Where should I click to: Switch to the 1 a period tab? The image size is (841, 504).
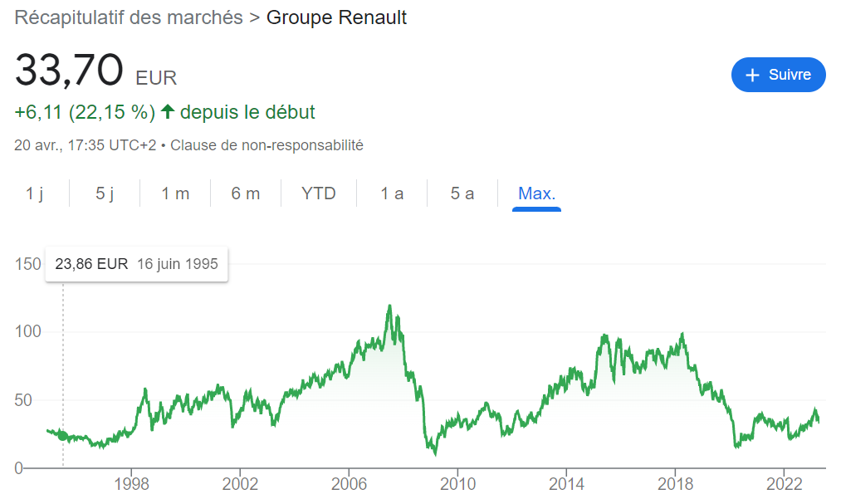[392, 193]
